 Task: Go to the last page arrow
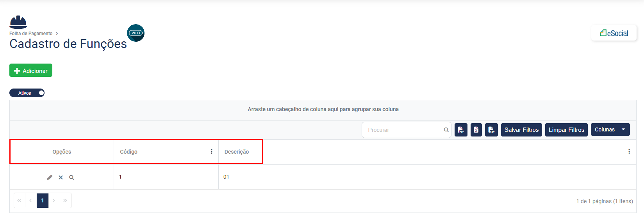pos(65,200)
